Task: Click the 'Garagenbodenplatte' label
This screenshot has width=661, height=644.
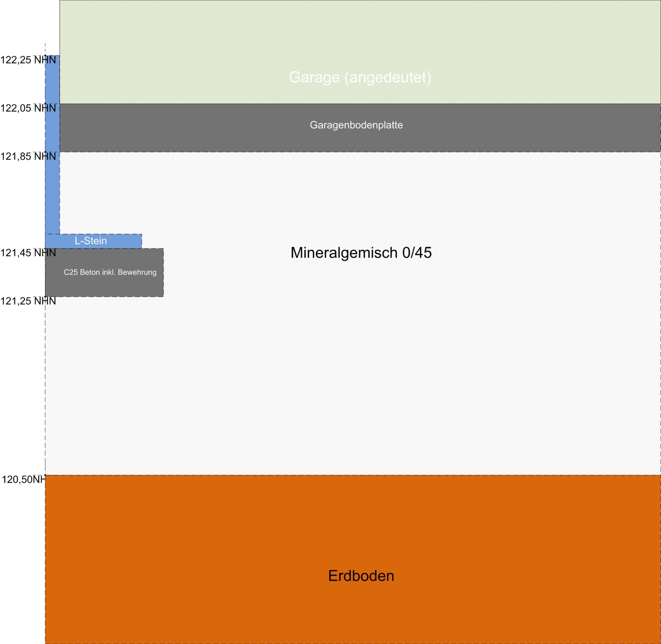Action: pos(356,125)
